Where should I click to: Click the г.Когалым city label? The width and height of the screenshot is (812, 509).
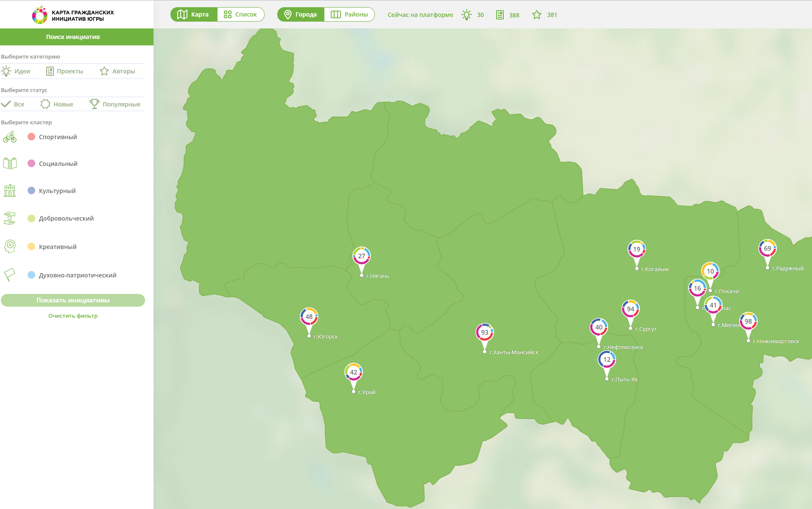coord(655,269)
